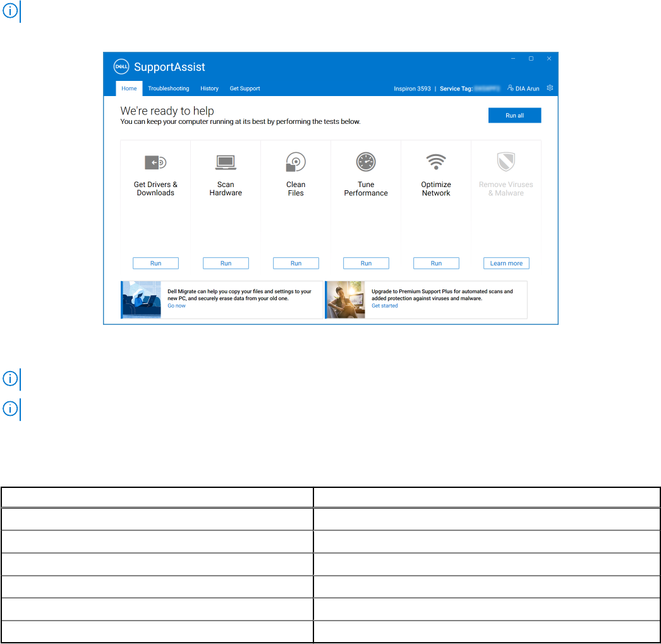Click the Clean Files label
This screenshot has height=644, width=661.
[296, 188]
